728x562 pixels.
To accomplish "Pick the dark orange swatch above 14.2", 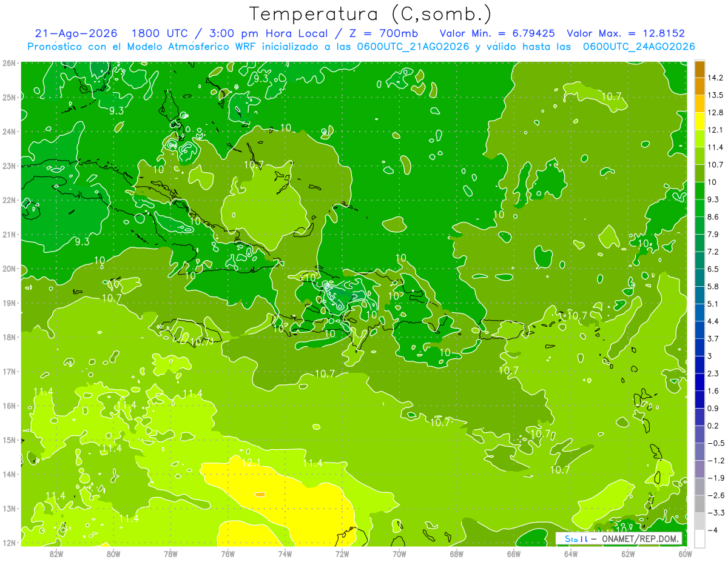I will tap(699, 69).
